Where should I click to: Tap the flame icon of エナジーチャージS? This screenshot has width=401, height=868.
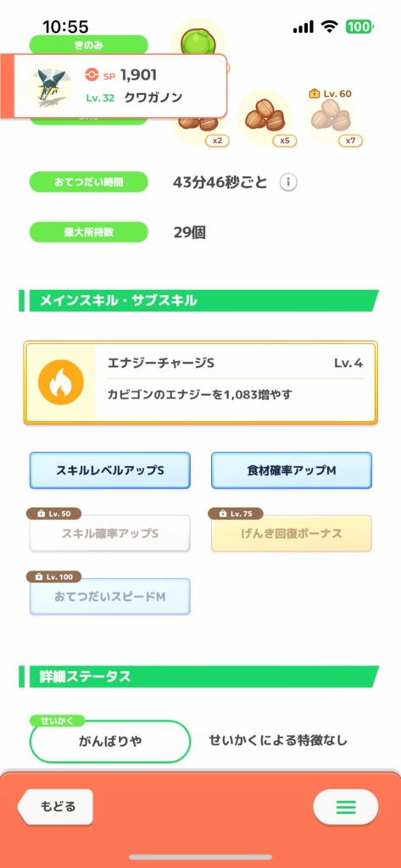tap(61, 382)
